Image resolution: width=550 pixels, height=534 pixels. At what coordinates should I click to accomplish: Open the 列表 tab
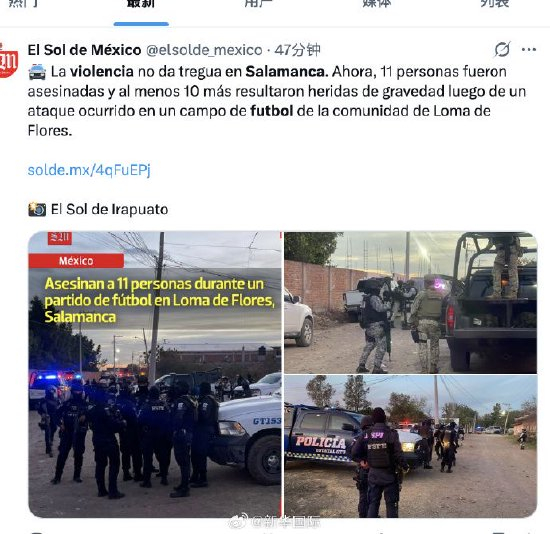[494, 4]
